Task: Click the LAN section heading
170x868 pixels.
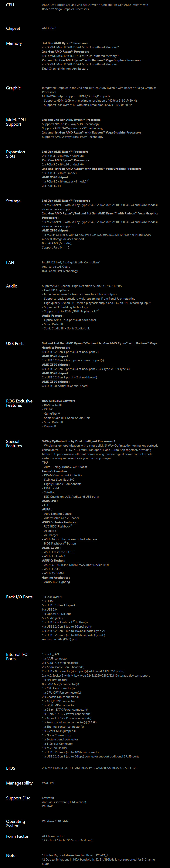Action: click(x=10, y=263)
